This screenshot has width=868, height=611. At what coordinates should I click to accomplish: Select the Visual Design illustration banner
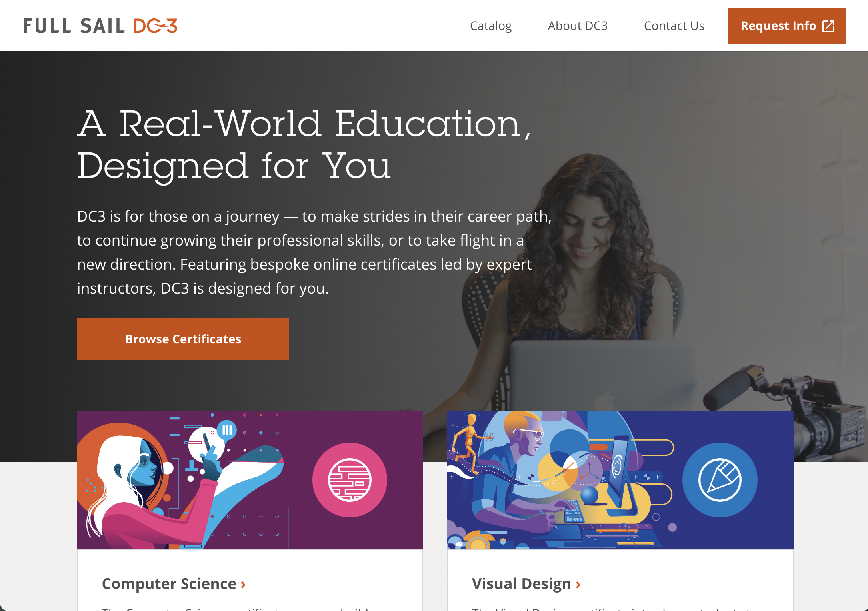(620, 480)
